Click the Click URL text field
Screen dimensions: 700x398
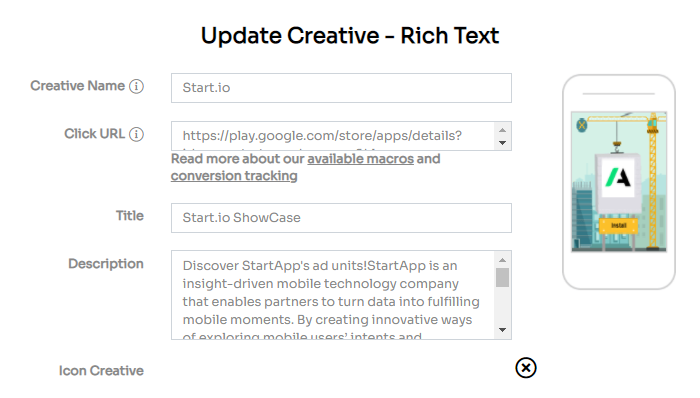[x=333, y=136]
